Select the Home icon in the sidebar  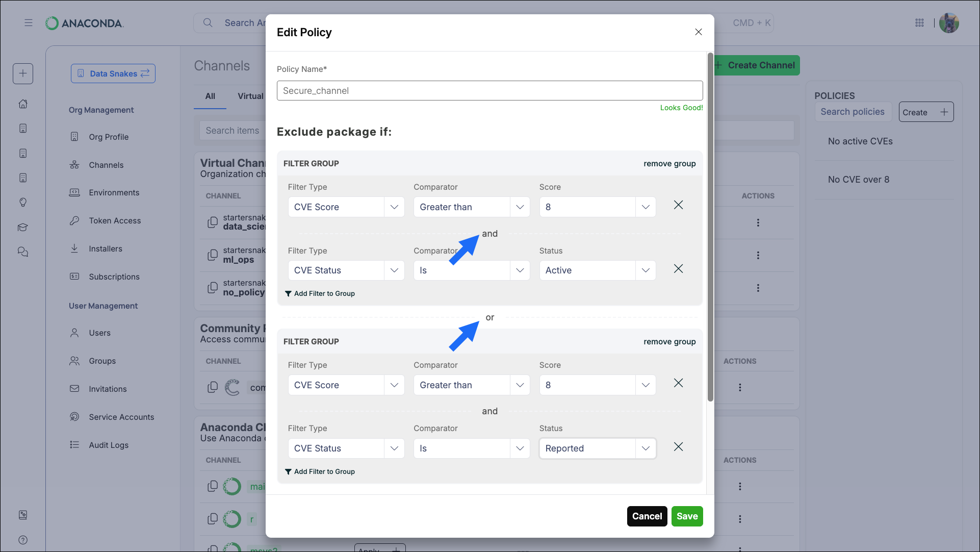pyautogui.click(x=23, y=104)
